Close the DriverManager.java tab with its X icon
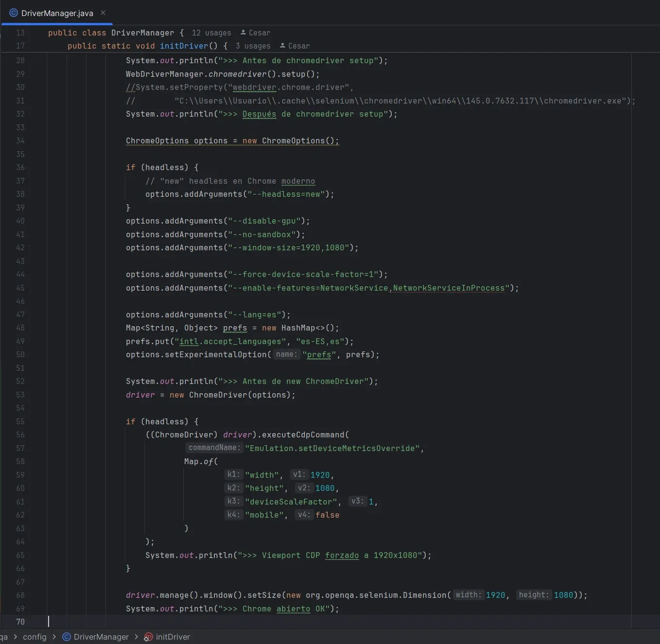Image resolution: width=660 pixels, height=644 pixels. click(x=103, y=13)
